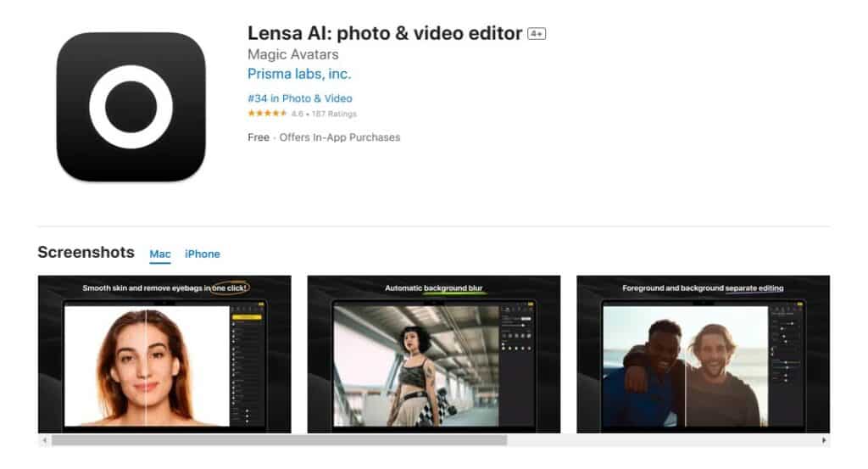Image resolution: width=868 pixels, height=469 pixels.
Task: Click the Free Offers In-App Purchases text
Action: pyautogui.click(x=324, y=137)
